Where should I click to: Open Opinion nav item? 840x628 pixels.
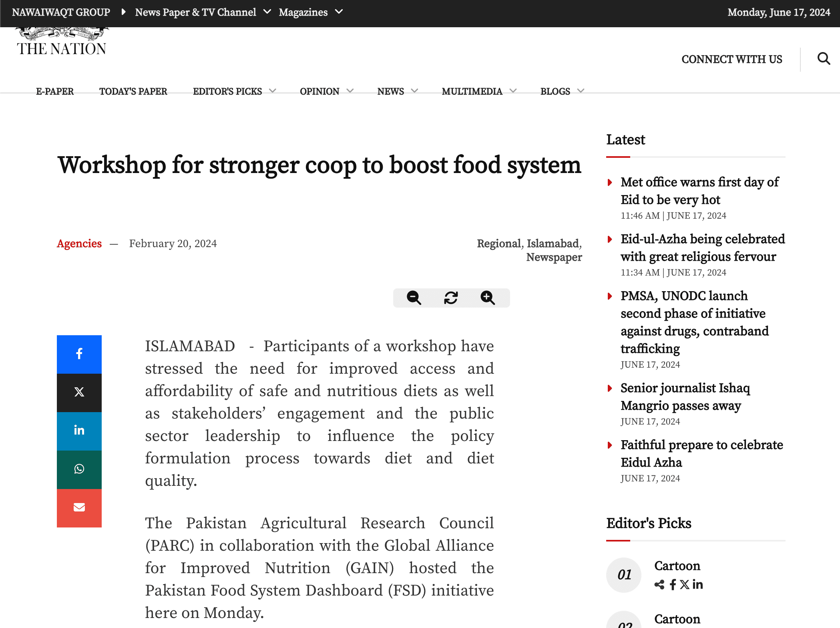tap(320, 91)
